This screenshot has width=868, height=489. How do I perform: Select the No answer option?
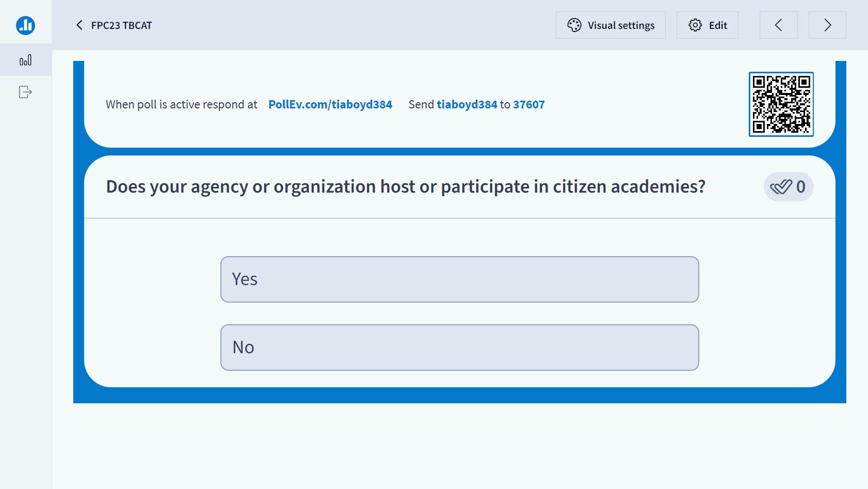[x=459, y=348]
